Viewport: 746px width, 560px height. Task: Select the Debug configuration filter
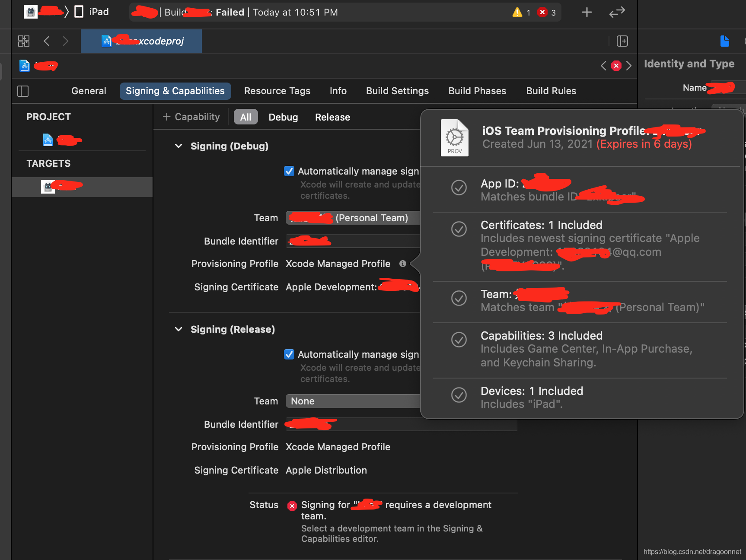[x=283, y=117]
